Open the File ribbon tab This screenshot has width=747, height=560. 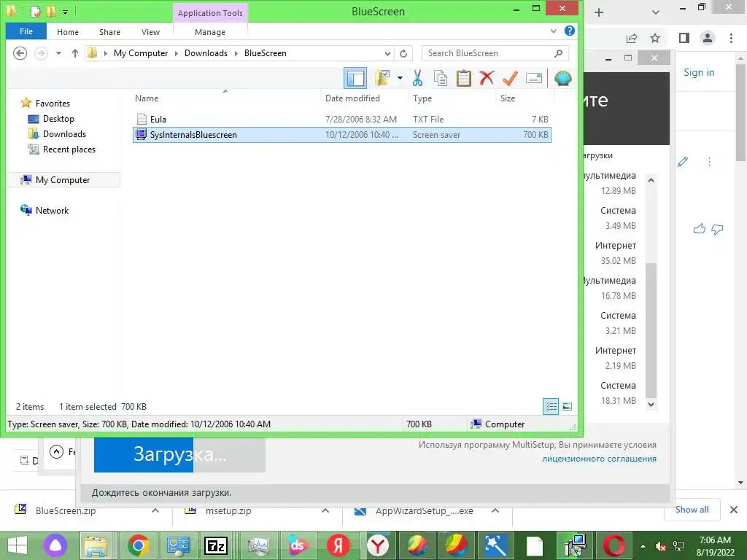26,31
